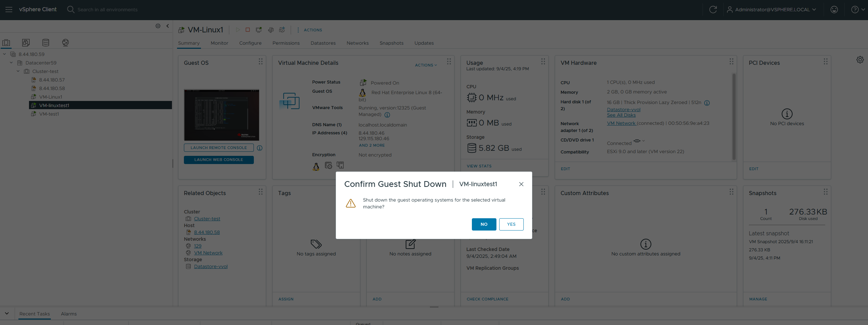Click NO in Confirm Guest Shut Down
The width and height of the screenshot is (868, 325).
click(484, 224)
